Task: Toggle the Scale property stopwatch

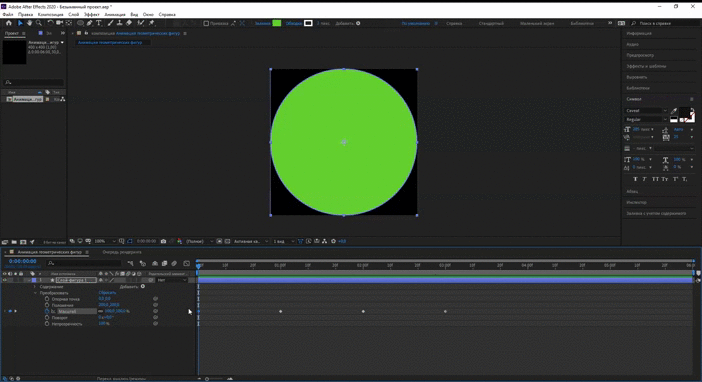Action: pyautogui.click(x=47, y=311)
